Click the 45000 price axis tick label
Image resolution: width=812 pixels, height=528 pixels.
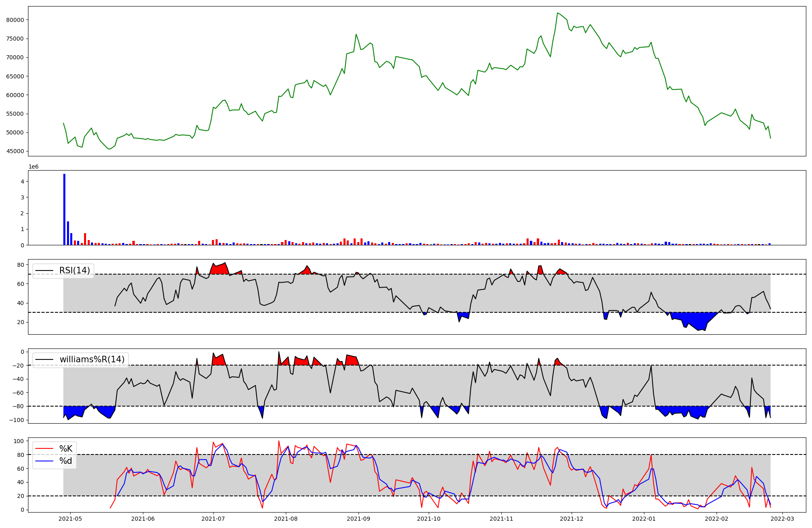tap(15, 151)
